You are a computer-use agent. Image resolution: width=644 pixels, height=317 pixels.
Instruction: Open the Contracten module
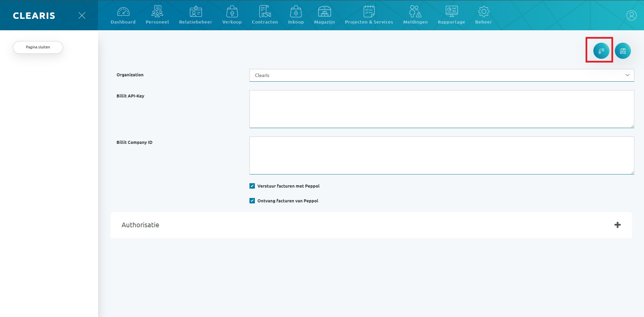click(265, 15)
